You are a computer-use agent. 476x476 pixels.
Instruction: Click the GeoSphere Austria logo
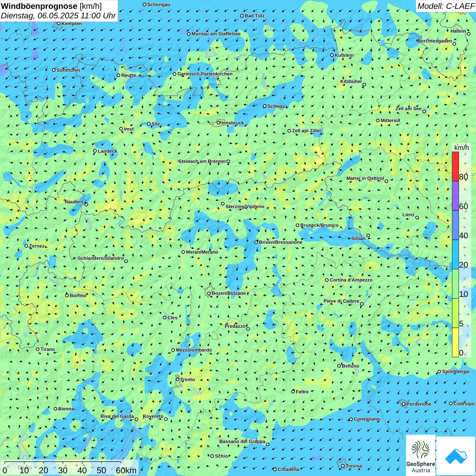click(x=421, y=455)
